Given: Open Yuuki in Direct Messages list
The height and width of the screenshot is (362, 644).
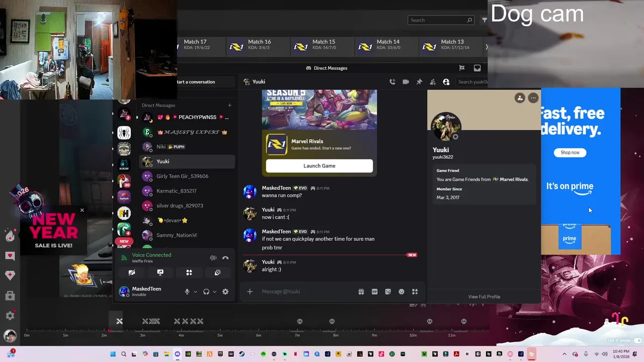Looking at the screenshot, I should click(187, 161).
